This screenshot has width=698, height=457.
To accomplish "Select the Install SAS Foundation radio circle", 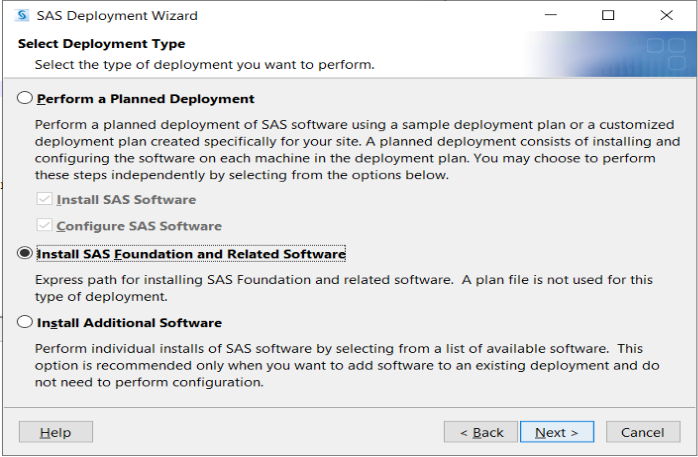I will (x=25, y=253).
